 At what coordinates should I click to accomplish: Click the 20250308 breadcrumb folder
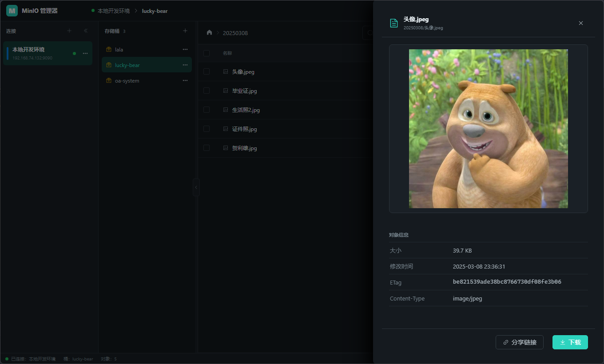[x=235, y=33]
